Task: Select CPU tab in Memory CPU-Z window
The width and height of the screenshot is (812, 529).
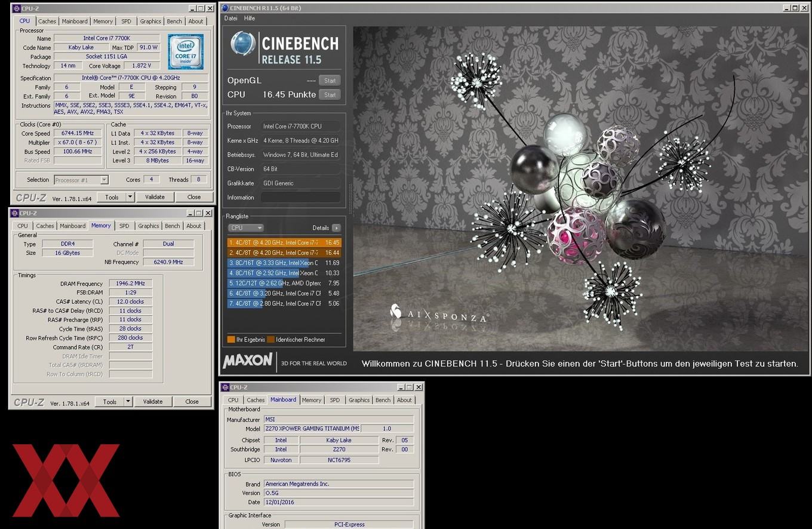Action: 23,226
